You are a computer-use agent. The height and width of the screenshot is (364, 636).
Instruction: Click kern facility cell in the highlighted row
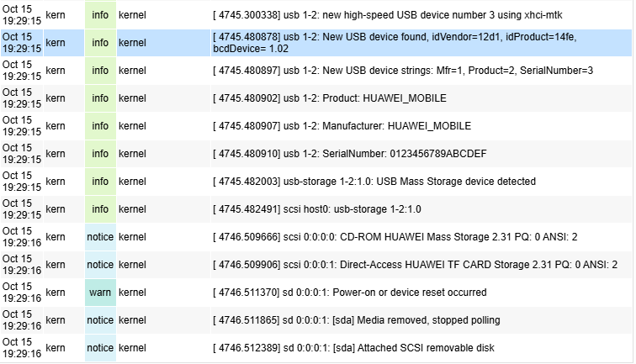[x=55, y=43]
